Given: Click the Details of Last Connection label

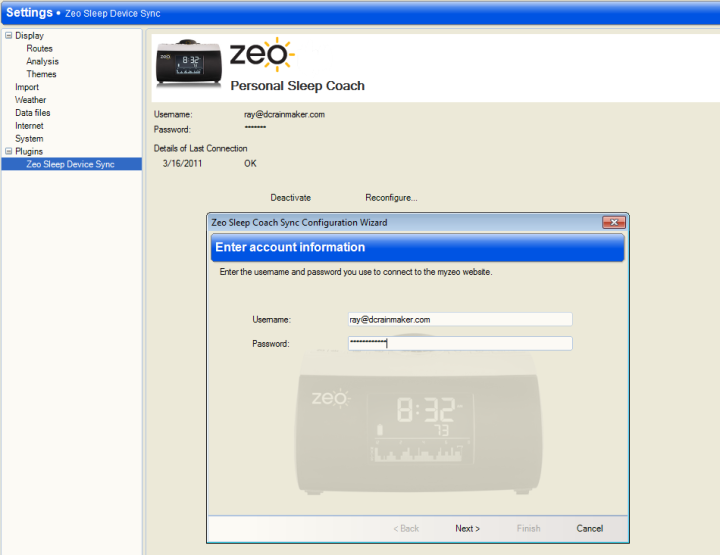Looking at the screenshot, I should (x=200, y=148).
